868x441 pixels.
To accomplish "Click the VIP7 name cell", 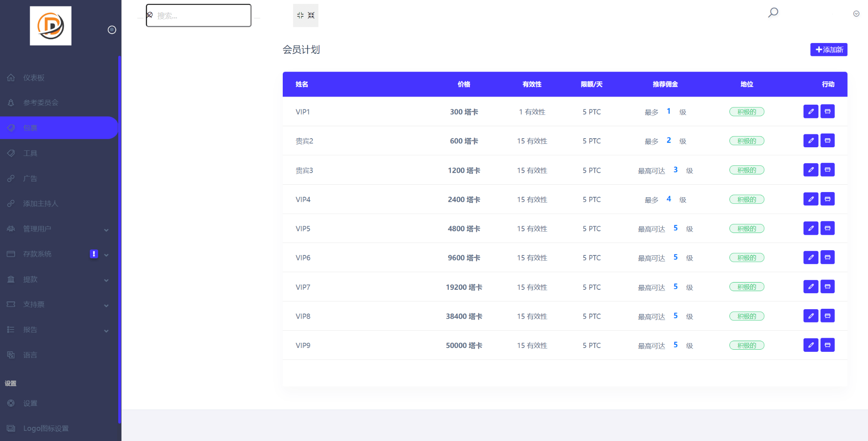I will 303,287.
